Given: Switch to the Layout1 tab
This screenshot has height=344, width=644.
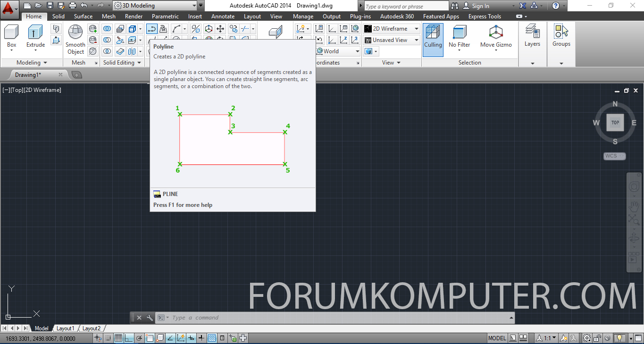Looking at the screenshot, I should pos(66,328).
